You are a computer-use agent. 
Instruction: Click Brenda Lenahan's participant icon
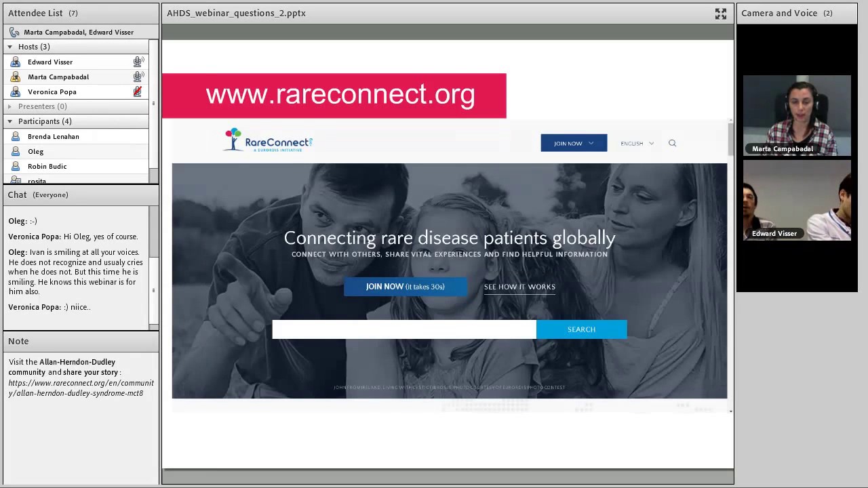tap(16, 136)
